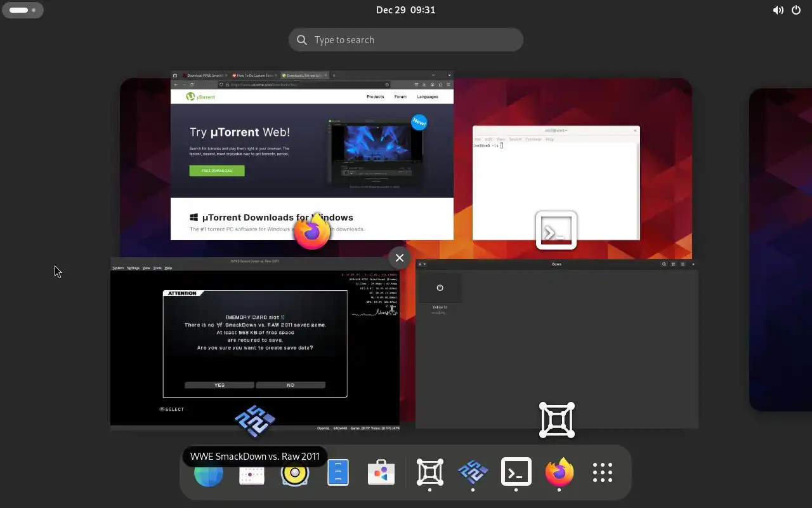Screen dimensions: 812x508
Task: Click Tools menu in PCSX2 window
Action: tap(157, 268)
